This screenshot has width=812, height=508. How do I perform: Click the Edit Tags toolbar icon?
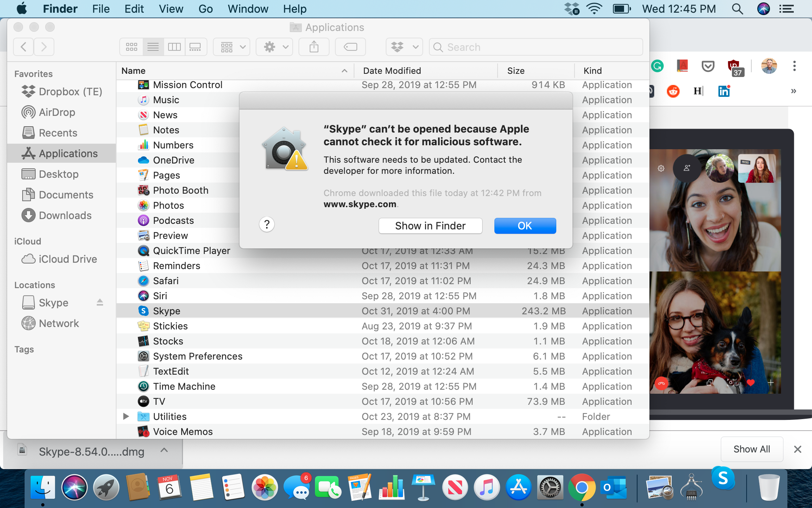pos(350,47)
